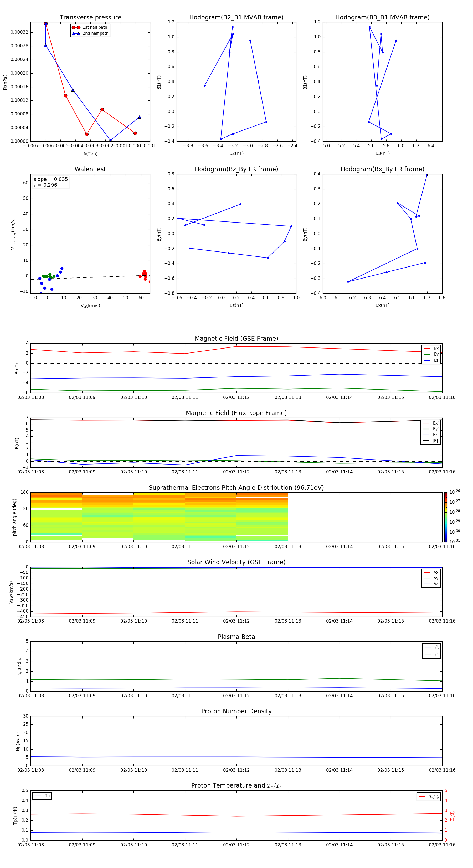Viewport: 473px width, 868px height.
Task: Click the Vy legend entry
Action: 431,578
